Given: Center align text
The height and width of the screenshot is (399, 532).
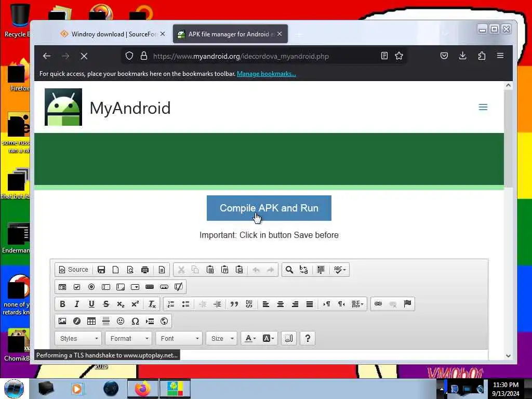Looking at the screenshot, I should [280, 304].
